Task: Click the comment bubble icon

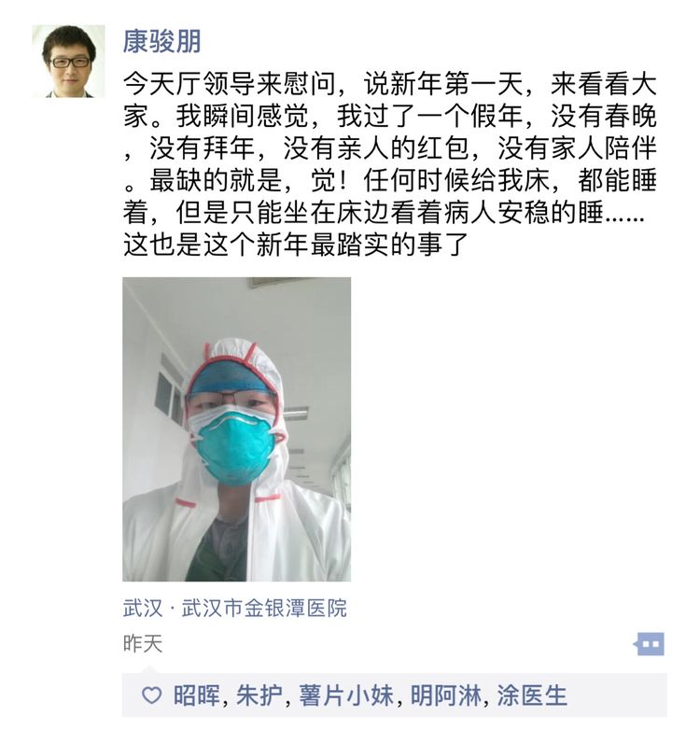Action: point(649,644)
